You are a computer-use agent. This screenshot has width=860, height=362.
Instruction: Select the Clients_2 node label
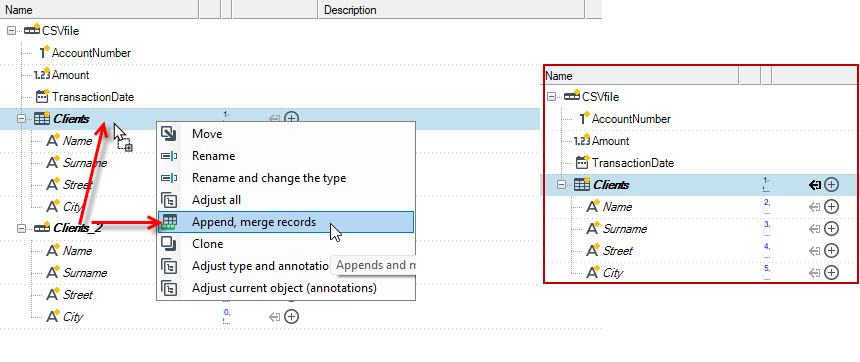(78, 228)
